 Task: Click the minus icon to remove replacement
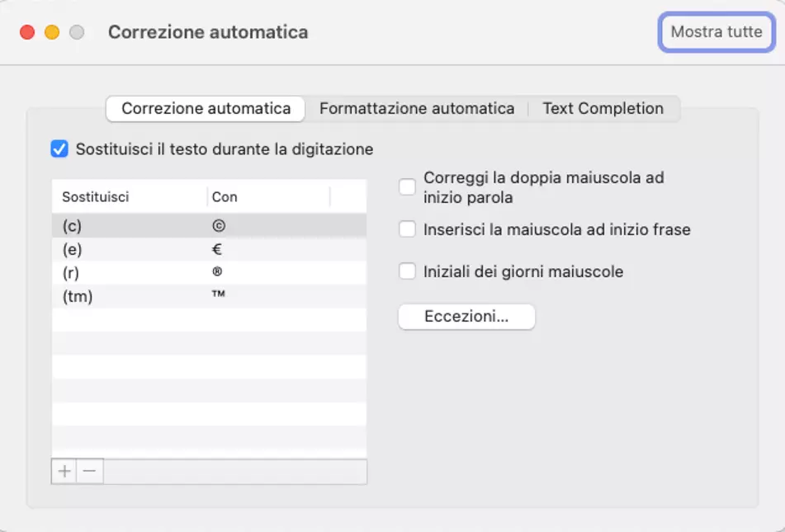point(90,471)
